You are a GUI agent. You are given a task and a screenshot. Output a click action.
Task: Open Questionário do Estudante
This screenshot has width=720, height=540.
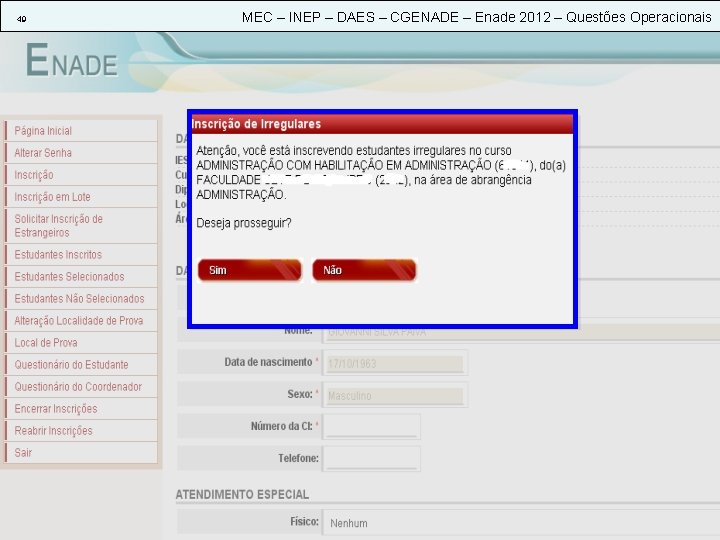tap(72, 365)
